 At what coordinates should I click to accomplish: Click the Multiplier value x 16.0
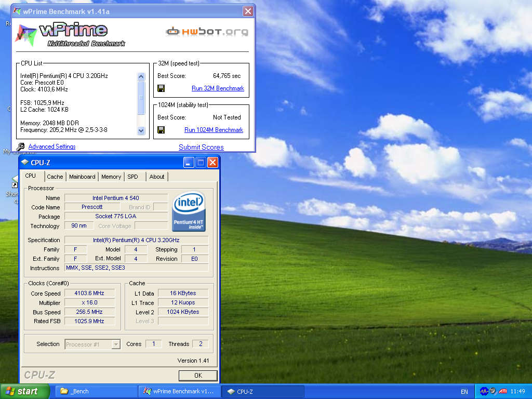[x=89, y=303]
